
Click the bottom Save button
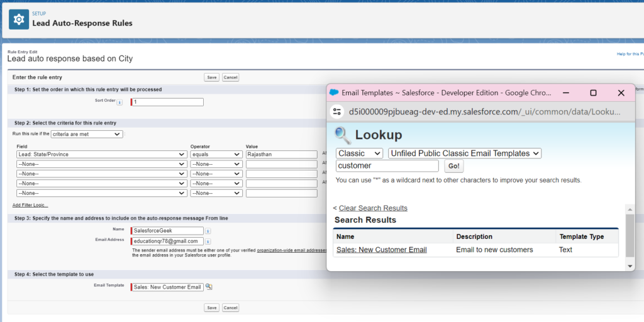pyautogui.click(x=211, y=308)
